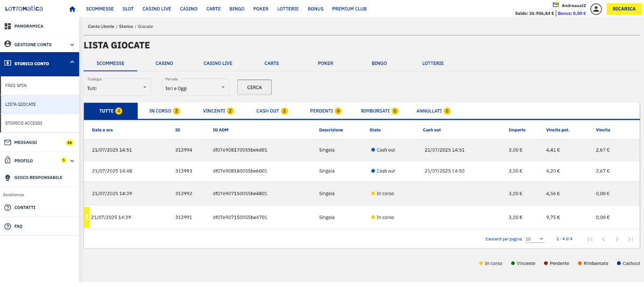Expand Gestione Conto section
Viewport: 644px width, 287px height.
pyautogui.click(x=72, y=45)
